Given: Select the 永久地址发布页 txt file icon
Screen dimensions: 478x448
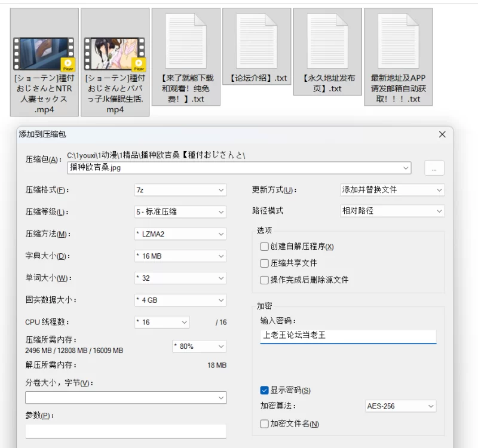Looking at the screenshot, I should coord(327,41).
